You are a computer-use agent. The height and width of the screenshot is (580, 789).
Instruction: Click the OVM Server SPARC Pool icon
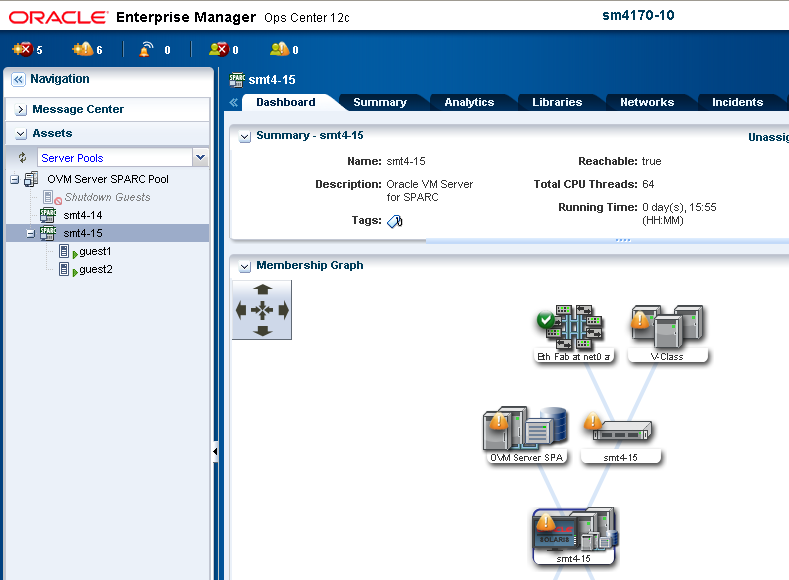(x=31, y=179)
